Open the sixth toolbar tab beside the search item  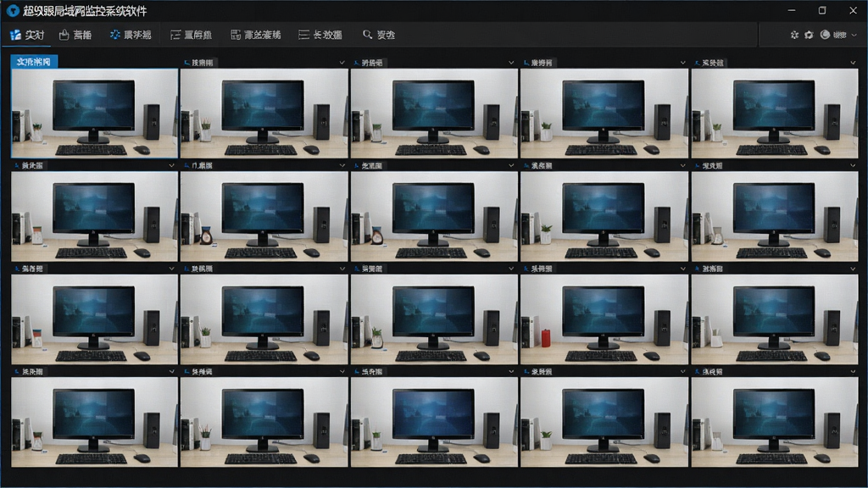320,35
